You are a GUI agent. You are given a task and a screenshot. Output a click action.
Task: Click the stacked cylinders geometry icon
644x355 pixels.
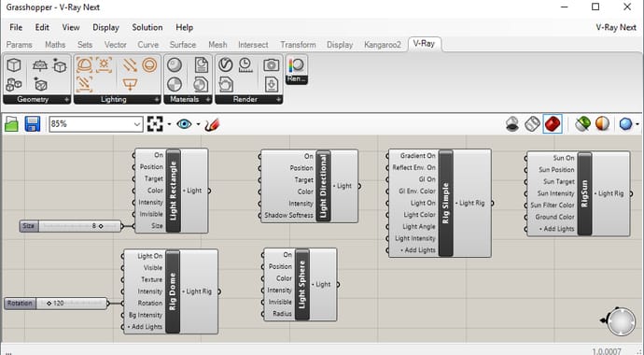point(14,85)
